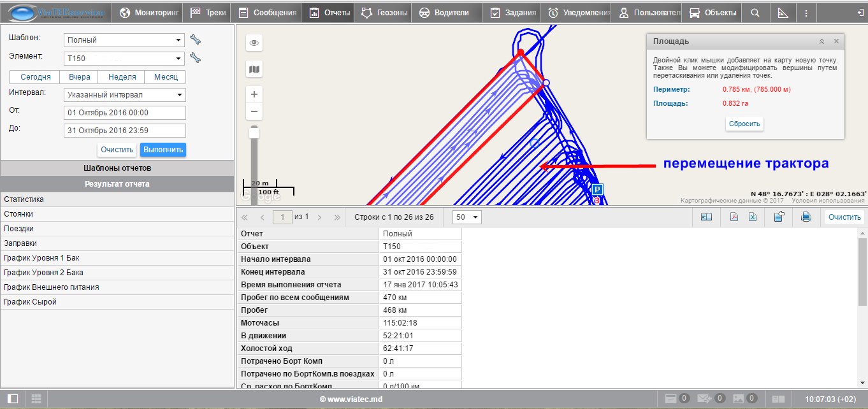This screenshot has height=409, width=868.
Task: Click the От date input field
Action: (x=124, y=113)
